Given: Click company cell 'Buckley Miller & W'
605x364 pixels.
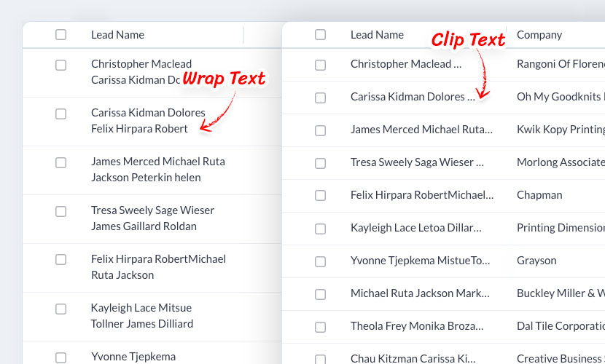Looking at the screenshot, I should [x=561, y=293].
